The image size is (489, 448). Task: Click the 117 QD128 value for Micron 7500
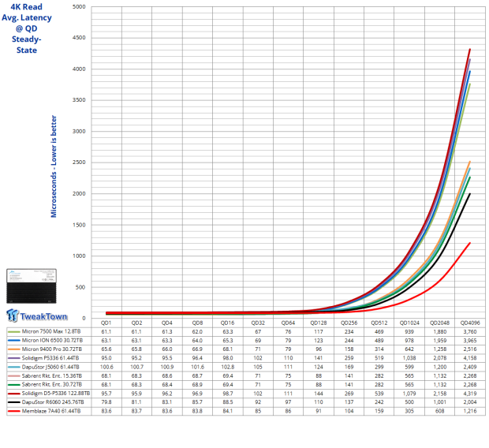click(319, 331)
